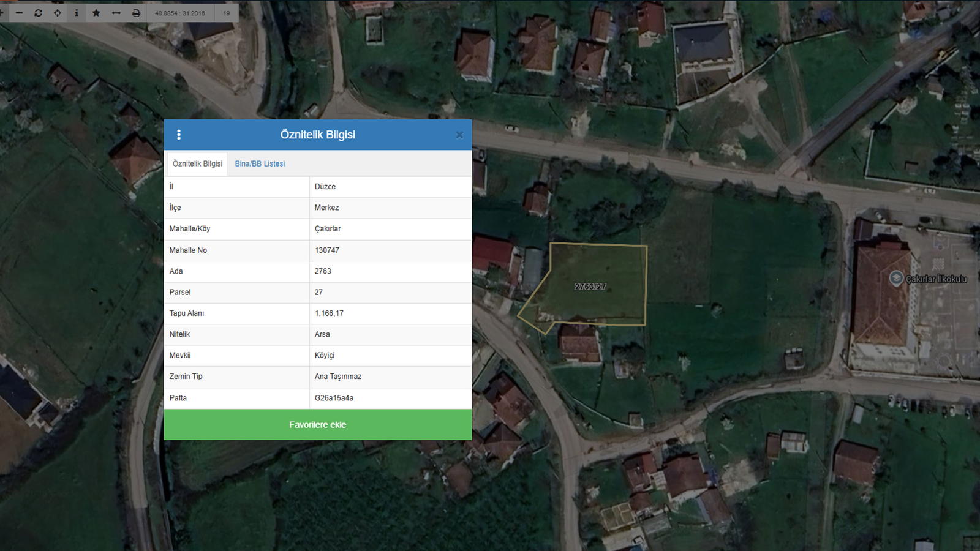
Task: Click the parcel label 2763/27 on map
Action: [590, 287]
